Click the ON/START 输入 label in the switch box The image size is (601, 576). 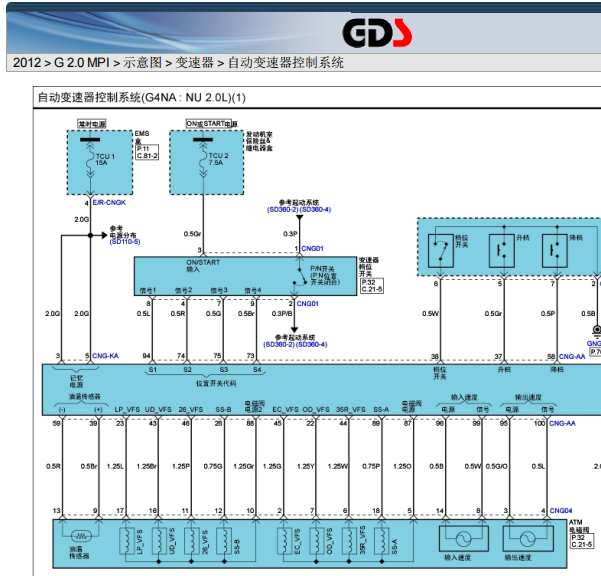tap(203, 266)
